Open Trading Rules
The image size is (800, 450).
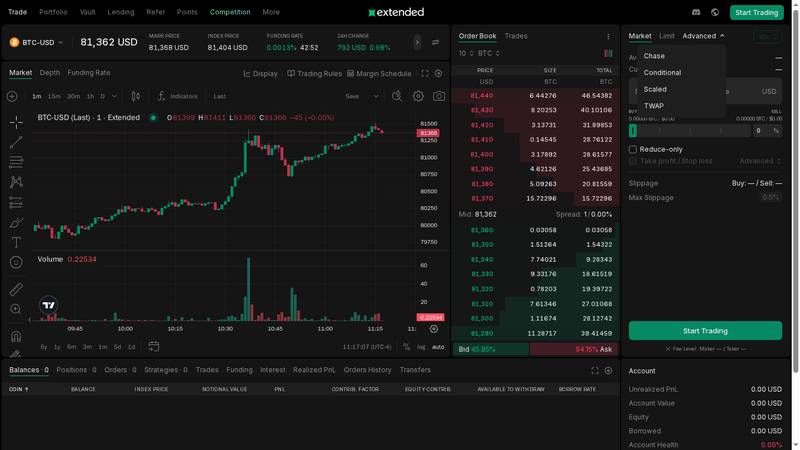314,73
